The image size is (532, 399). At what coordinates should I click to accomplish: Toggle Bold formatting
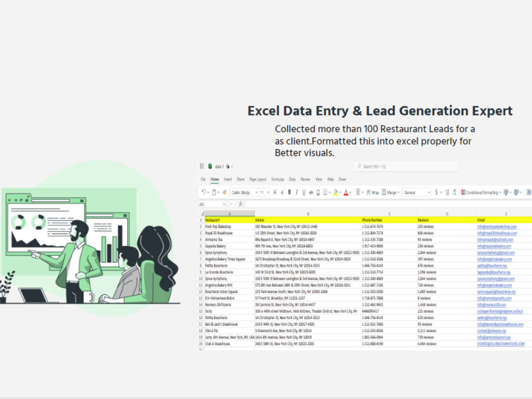click(x=289, y=193)
